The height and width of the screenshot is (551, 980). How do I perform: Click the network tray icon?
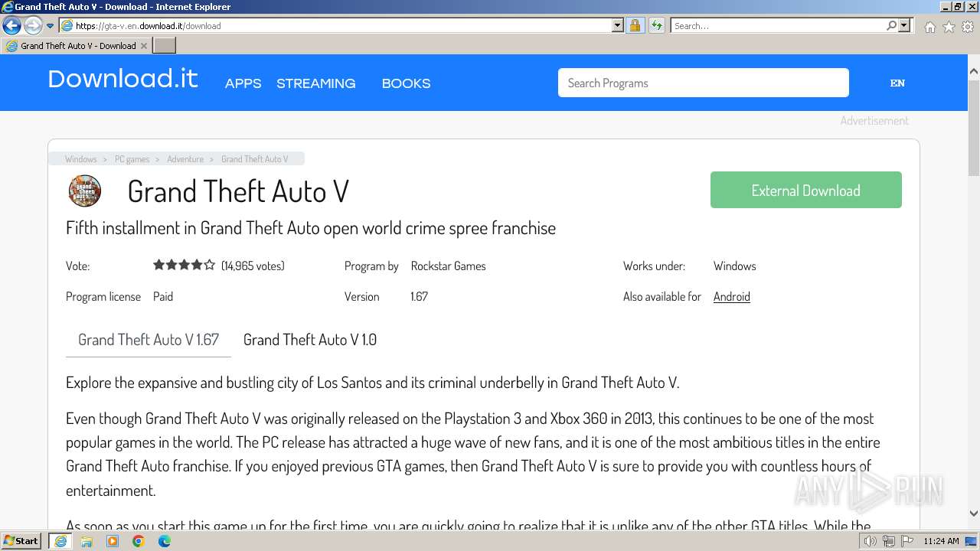(x=888, y=541)
